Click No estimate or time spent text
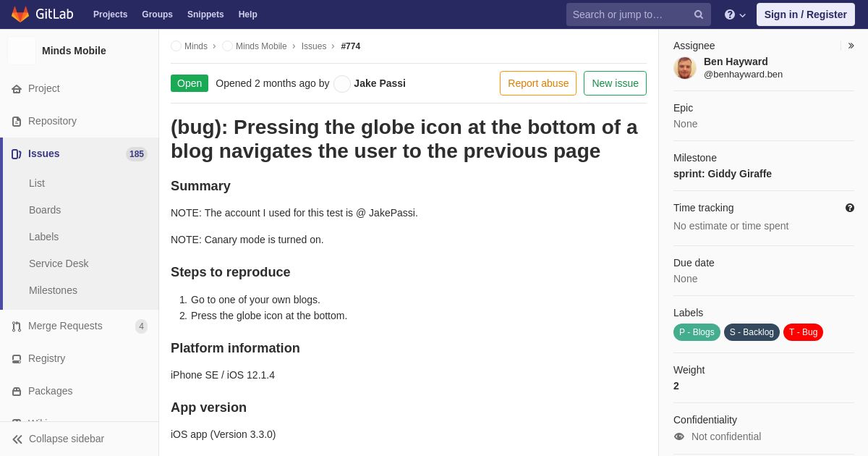 731,226
